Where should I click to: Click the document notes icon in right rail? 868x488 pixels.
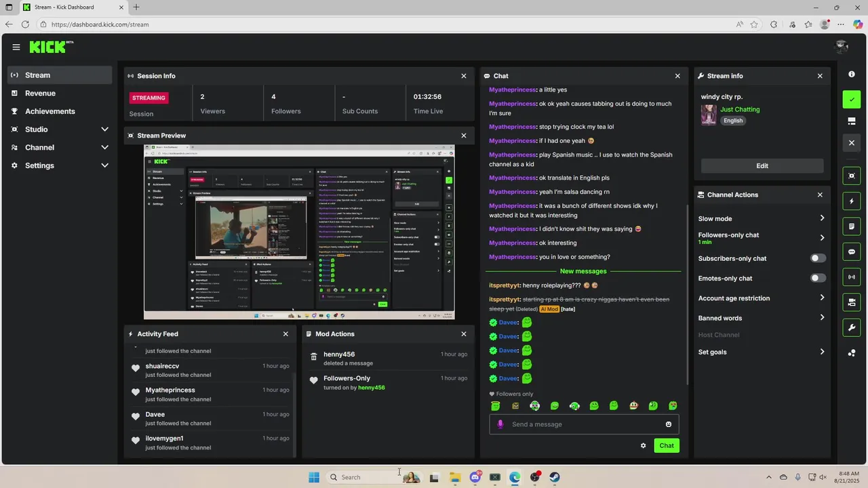pyautogui.click(x=852, y=226)
